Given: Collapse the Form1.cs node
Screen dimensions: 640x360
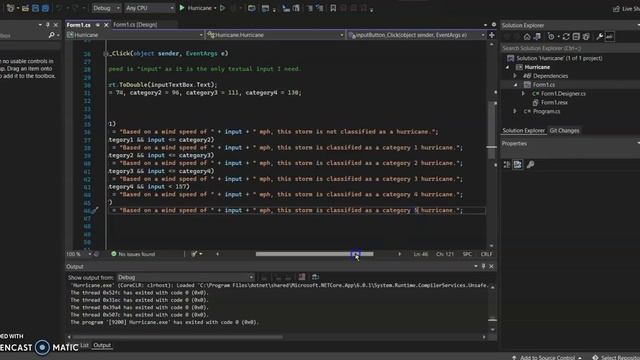Looking at the screenshot, I should [x=516, y=85].
